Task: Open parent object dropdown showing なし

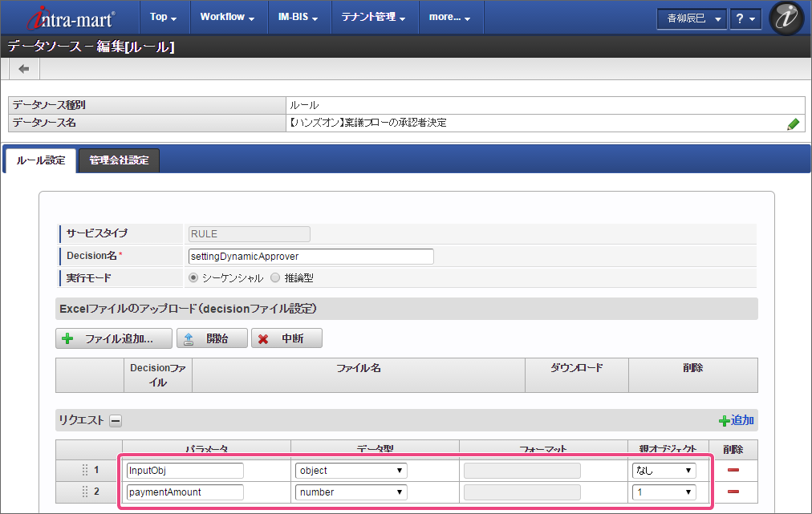Action: [664, 471]
